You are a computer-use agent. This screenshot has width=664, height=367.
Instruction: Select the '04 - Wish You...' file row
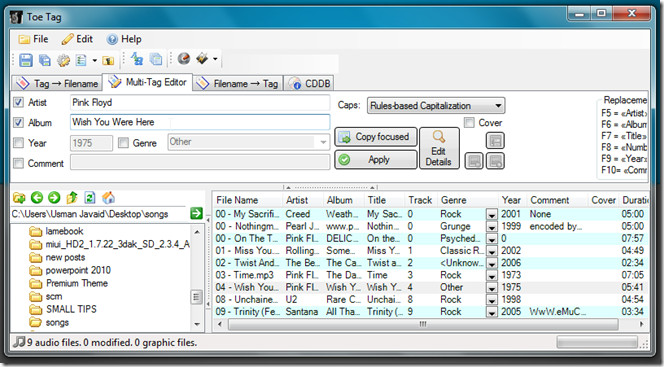pos(430,287)
